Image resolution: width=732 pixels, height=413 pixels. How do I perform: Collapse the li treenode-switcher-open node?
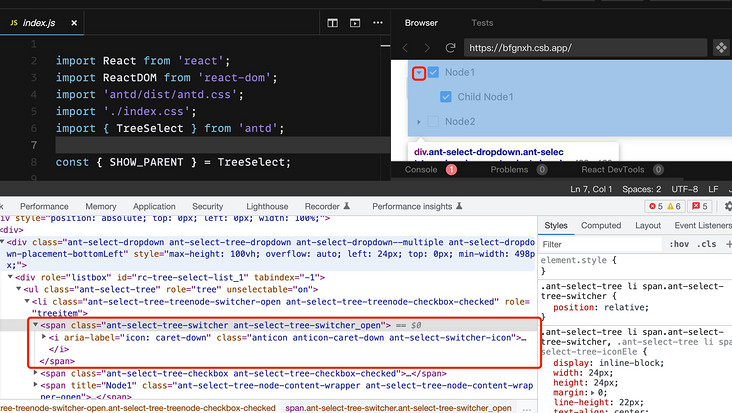(27, 301)
